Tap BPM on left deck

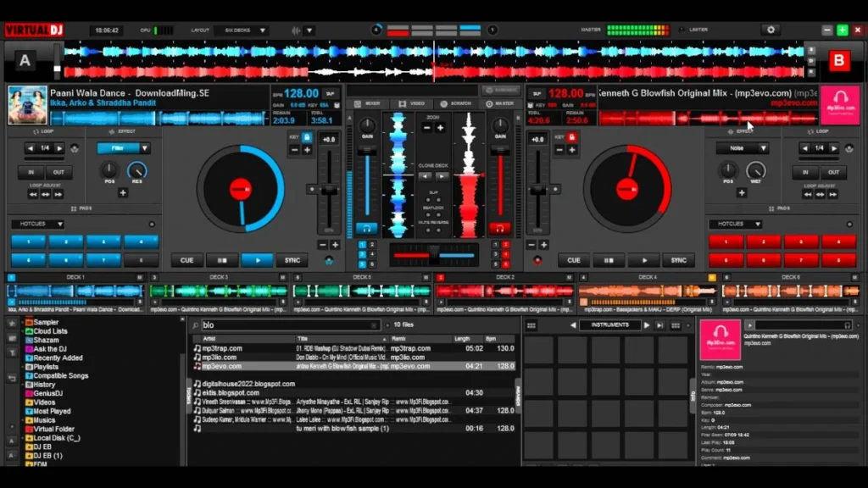331,94
